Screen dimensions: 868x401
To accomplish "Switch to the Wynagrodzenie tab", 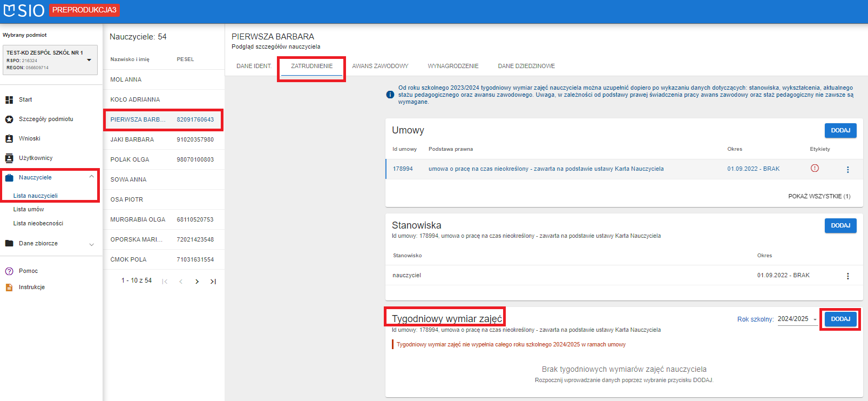I will point(453,66).
